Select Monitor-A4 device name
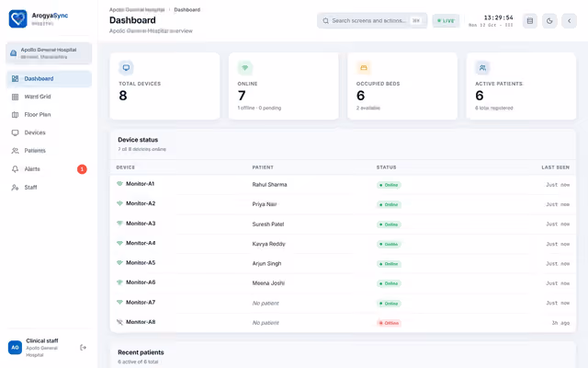Image resolution: width=588 pixels, height=368 pixels. 141,243
